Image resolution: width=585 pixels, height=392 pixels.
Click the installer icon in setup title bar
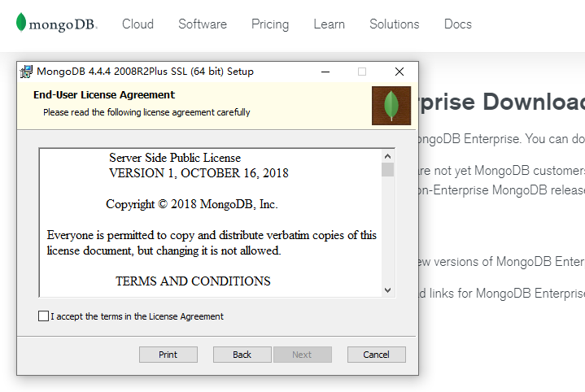coord(27,72)
